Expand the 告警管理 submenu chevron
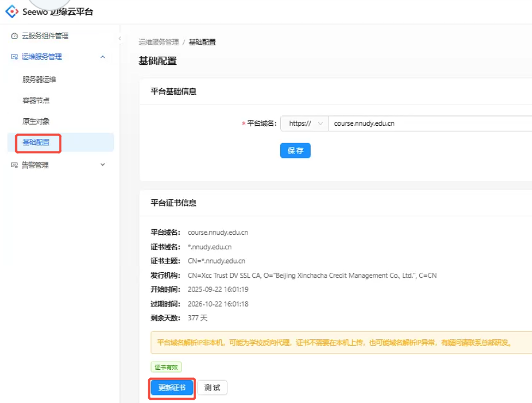 coord(102,164)
